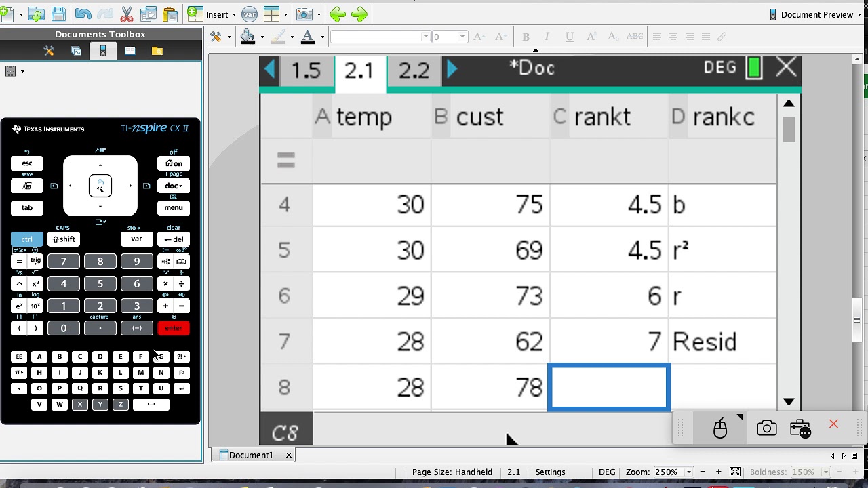Open the page layout dropdown arrow

tap(285, 14)
